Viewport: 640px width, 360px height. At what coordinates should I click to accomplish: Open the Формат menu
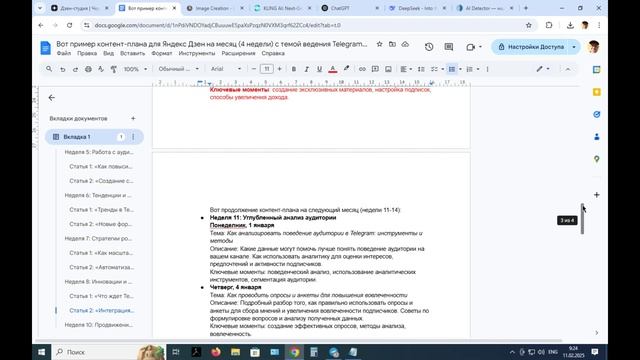[x=162, y=53]
